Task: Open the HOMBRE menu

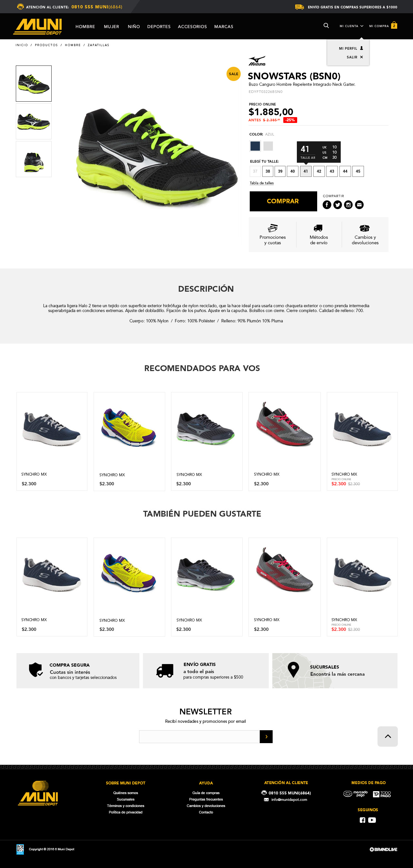Action: tap(85, 26)
